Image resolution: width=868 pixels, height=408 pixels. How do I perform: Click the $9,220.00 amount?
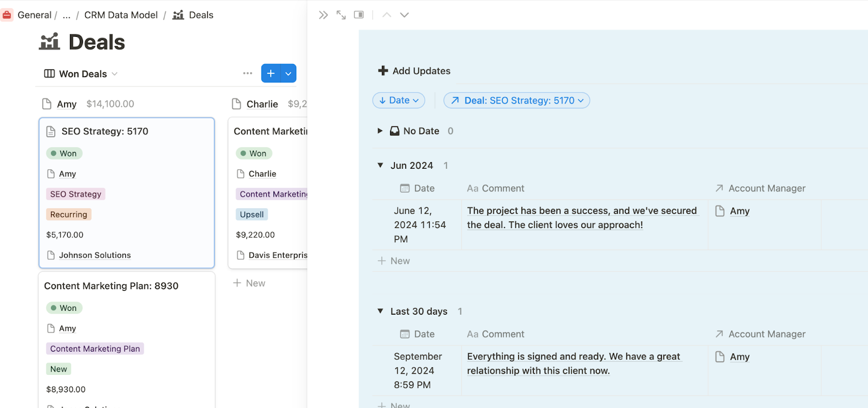click(256, 235)
